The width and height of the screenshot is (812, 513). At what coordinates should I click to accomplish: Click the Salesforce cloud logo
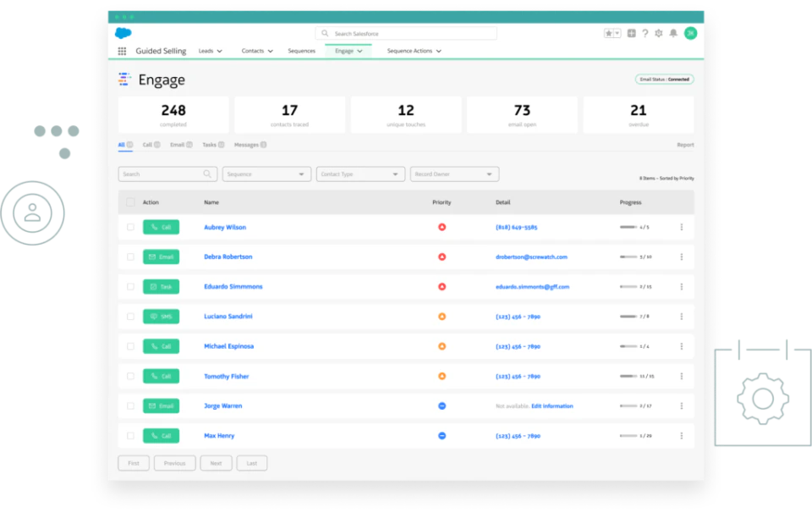(x=123, y=33)
